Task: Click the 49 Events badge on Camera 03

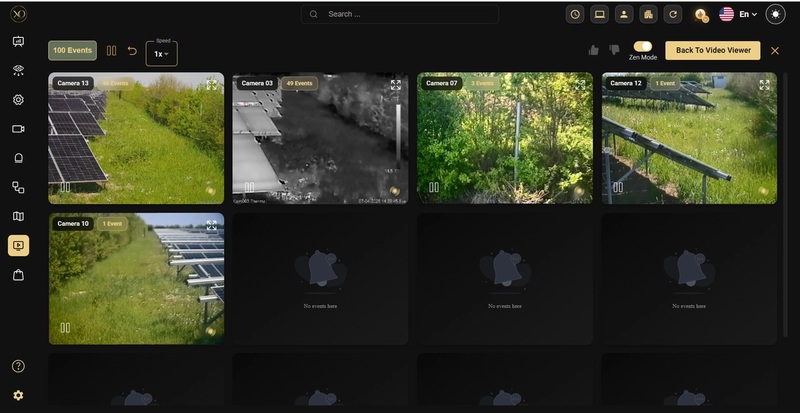Action: [x=299, y=83]
